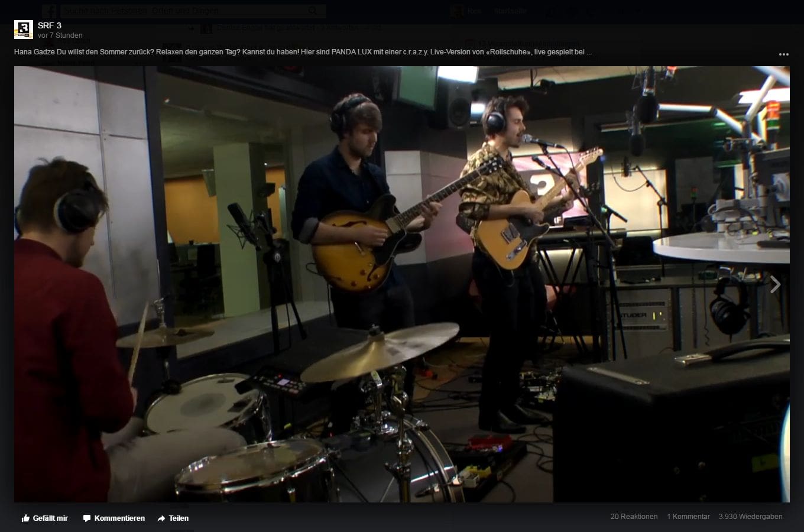Go to next media with right chevron
Screen dimensions: 804x532
pos(775,284)
